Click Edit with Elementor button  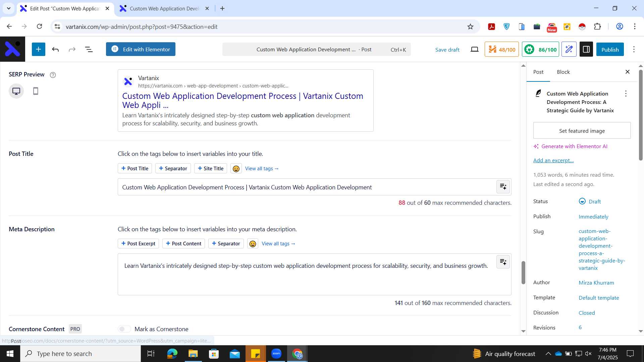click(141, 49)
